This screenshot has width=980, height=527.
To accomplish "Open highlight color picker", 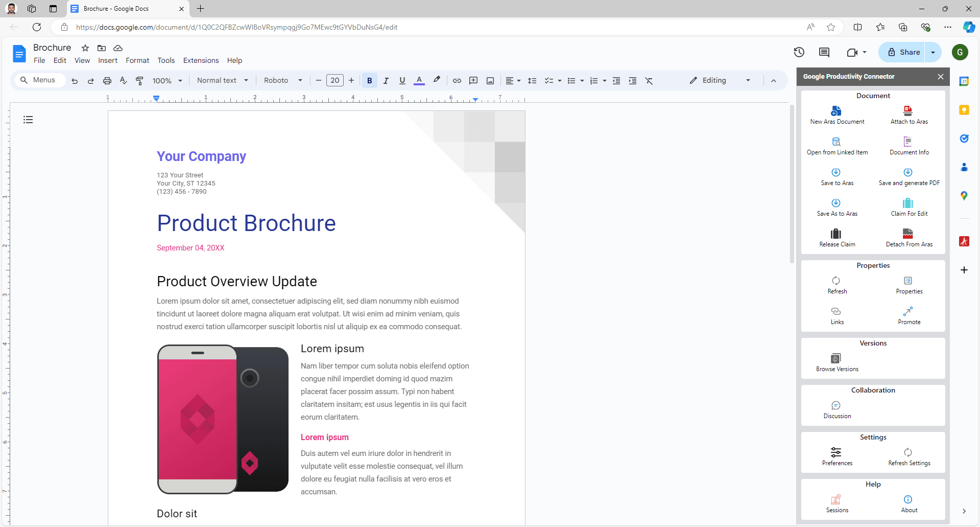I will (437, 81).
